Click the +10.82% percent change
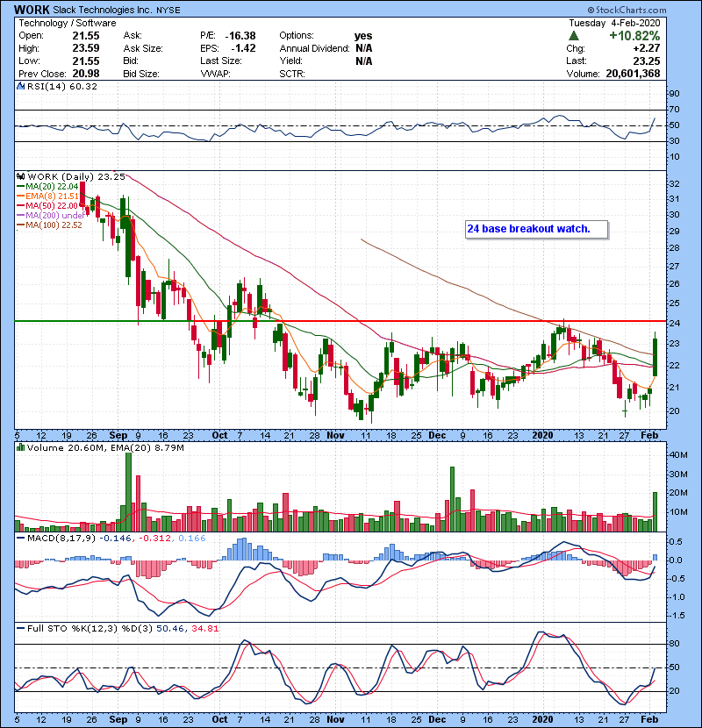 coord(634,36)
